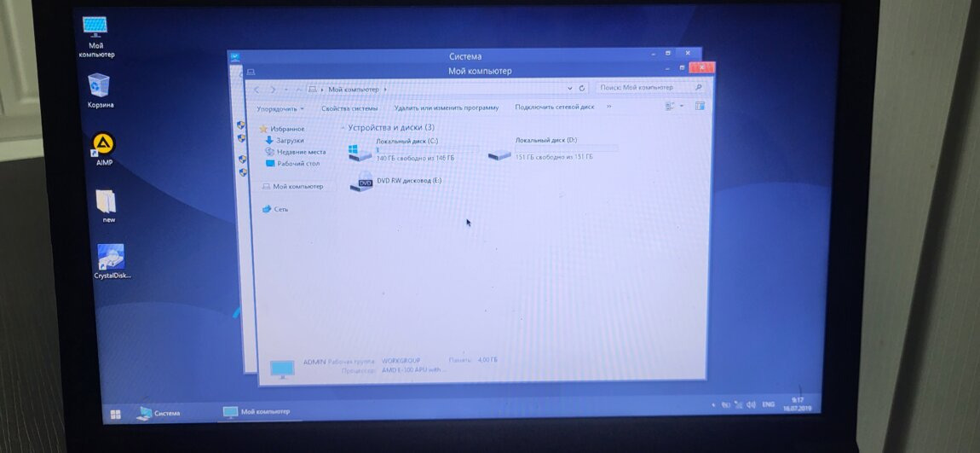
Task: Click the Windows Start button
Action: pos(115,414)
